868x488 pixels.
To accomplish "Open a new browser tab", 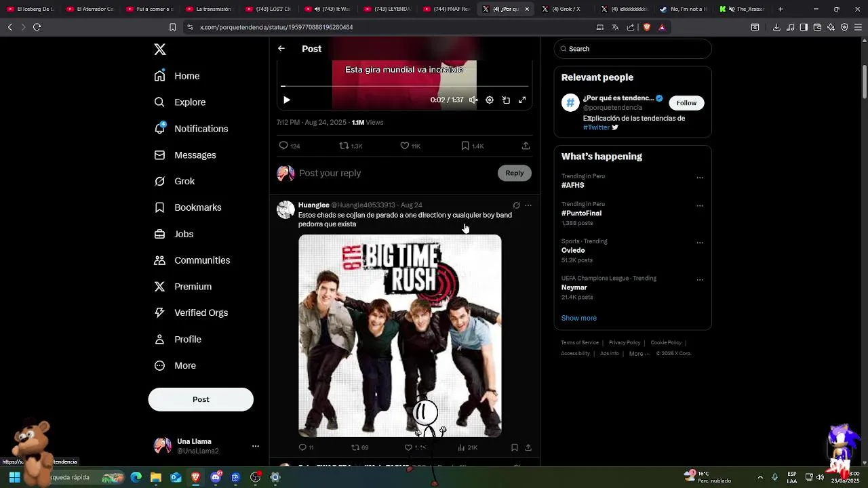I will click(781, 9).
